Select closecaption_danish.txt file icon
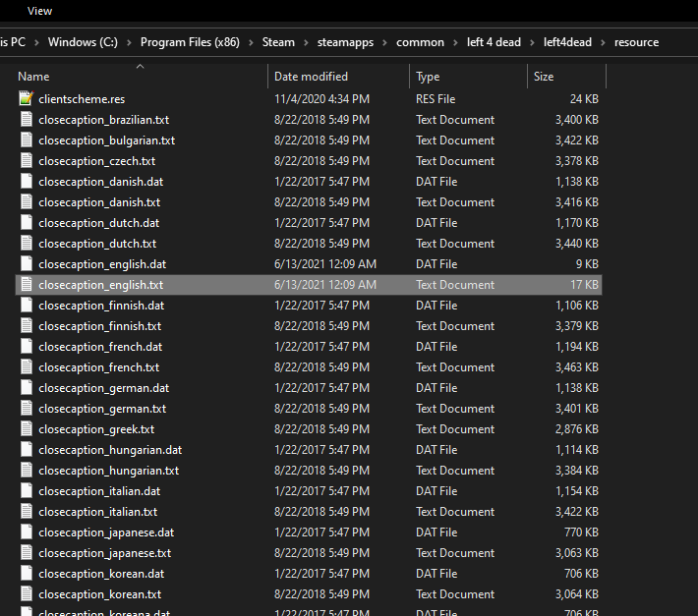The height and width of the screenshot is (616, 698). click(x=27, y=202)
